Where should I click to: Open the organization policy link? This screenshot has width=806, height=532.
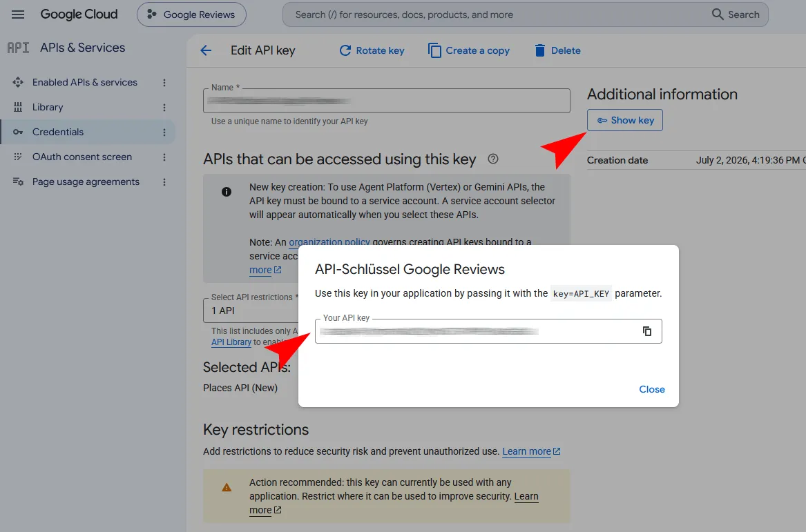[329, 242]
